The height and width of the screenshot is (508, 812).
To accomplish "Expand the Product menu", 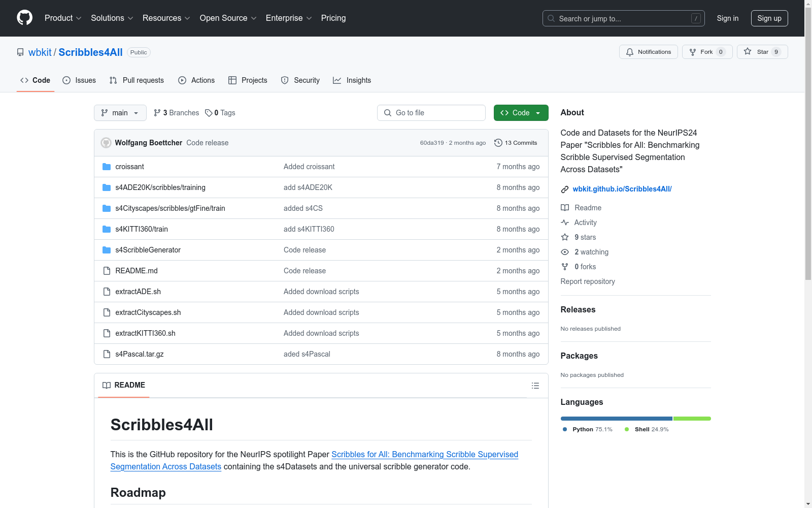I will (63, 18).
